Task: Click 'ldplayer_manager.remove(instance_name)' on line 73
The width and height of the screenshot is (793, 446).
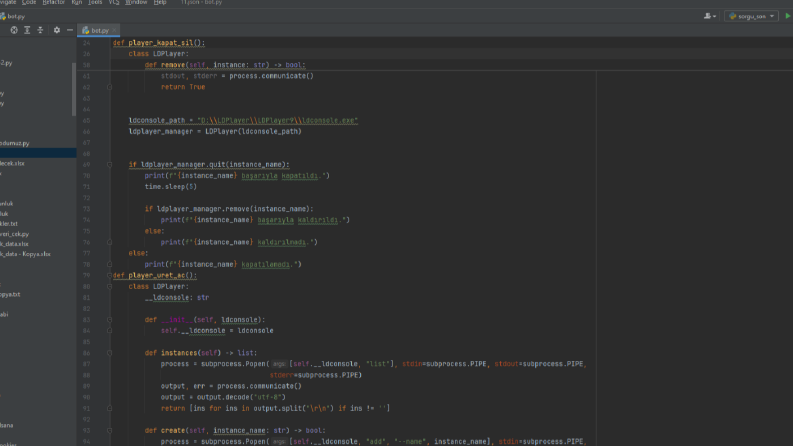Action: 233,209
